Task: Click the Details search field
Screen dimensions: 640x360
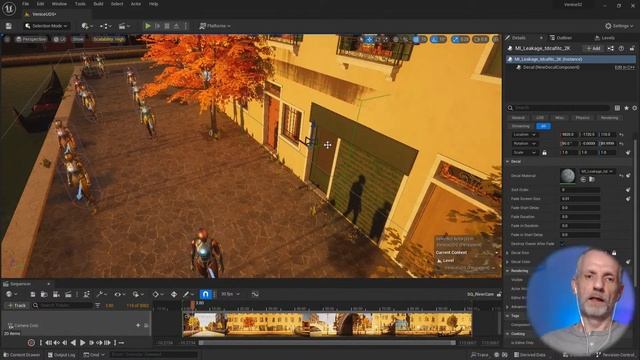Action: click(558, 108)
